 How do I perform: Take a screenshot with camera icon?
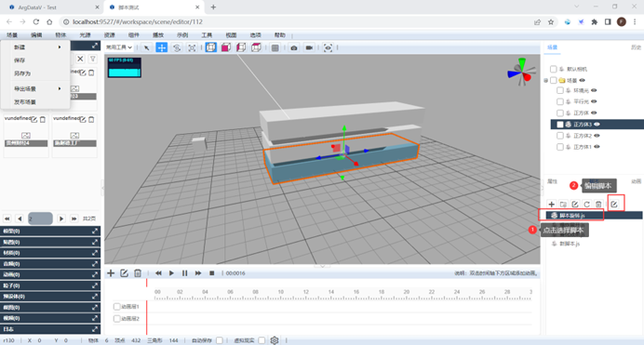pos(294,47)
